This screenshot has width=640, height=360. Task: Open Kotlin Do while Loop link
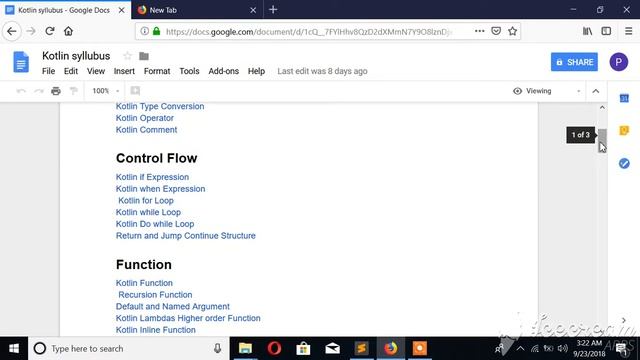point(155,224)
